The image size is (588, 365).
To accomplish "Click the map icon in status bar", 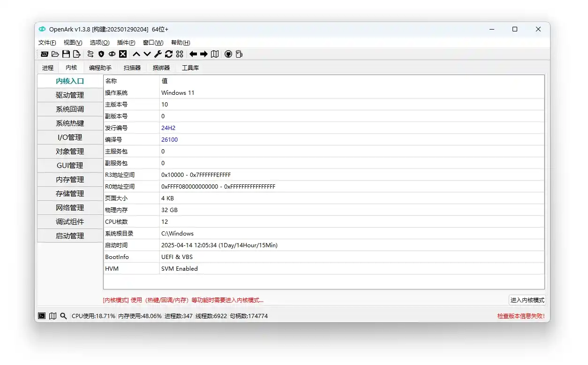I will (53, 316).
